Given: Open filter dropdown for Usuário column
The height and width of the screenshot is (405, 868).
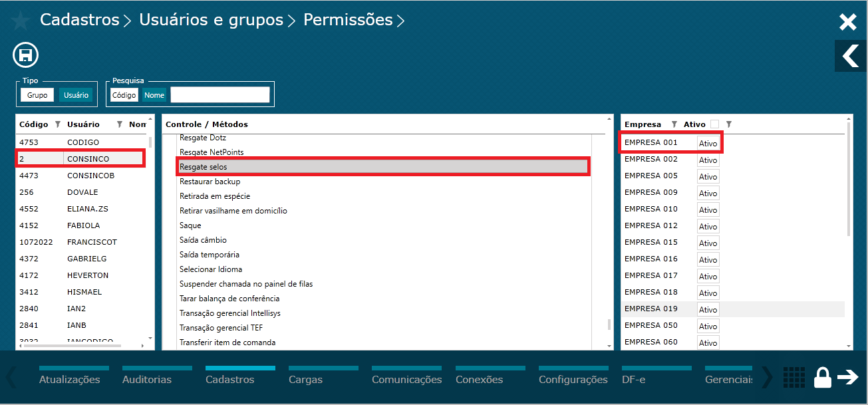Looking at the screenshot, I should [120, 124].
